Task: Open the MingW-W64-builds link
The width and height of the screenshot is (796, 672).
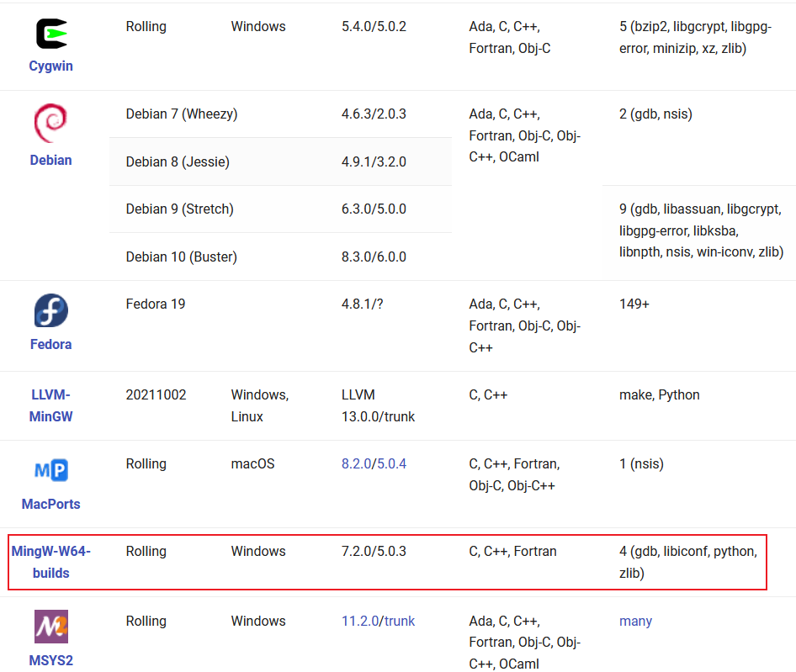Action: [50, 562]
